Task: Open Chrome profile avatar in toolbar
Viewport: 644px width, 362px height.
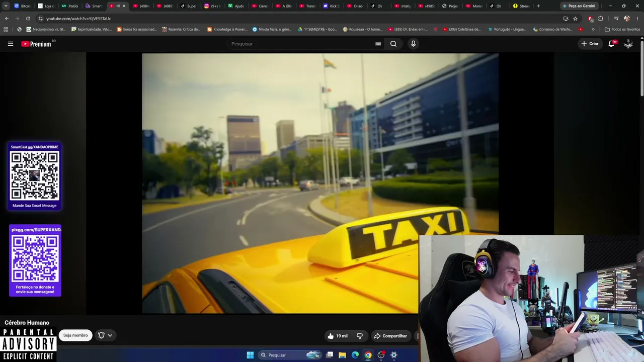Action: [626, 19]
